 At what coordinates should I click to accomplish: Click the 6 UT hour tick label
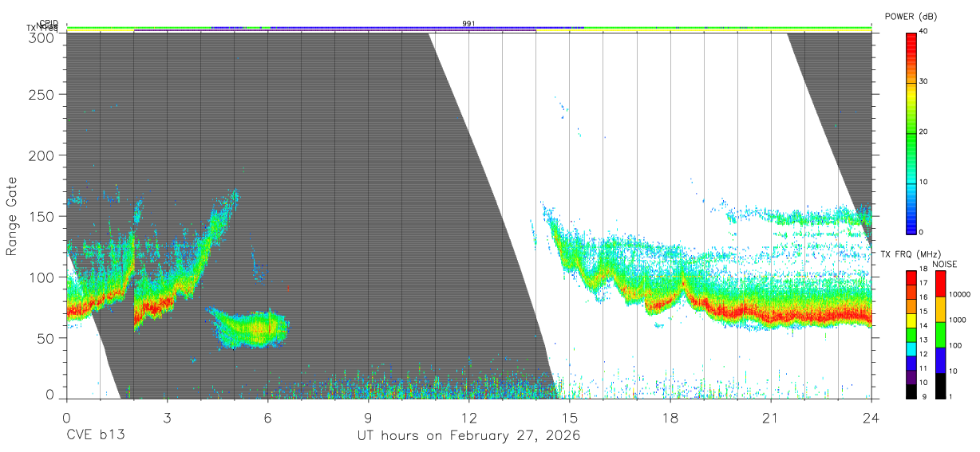(267, 417)
